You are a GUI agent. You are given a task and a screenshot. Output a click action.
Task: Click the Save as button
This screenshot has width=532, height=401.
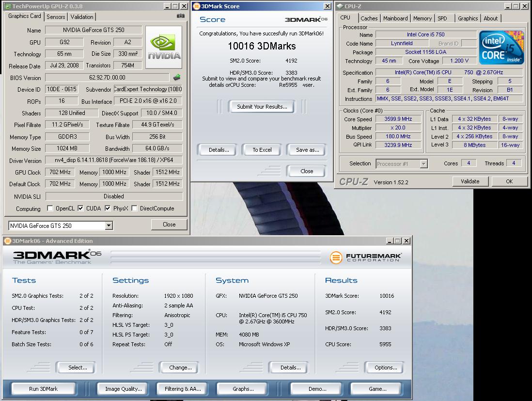(x=307, y=150)
